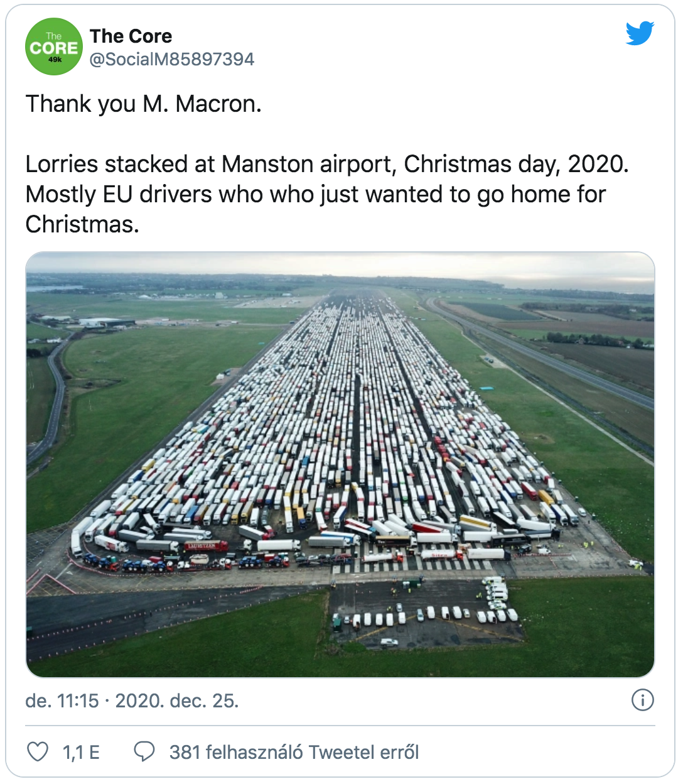Click the 'de. 11:15' time text
Screen dimensions: 683x784
[x=62, y=700]
